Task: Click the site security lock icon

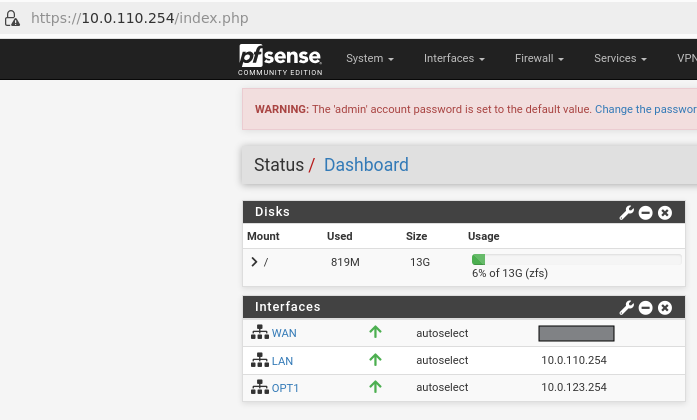Action: [13, 18]
